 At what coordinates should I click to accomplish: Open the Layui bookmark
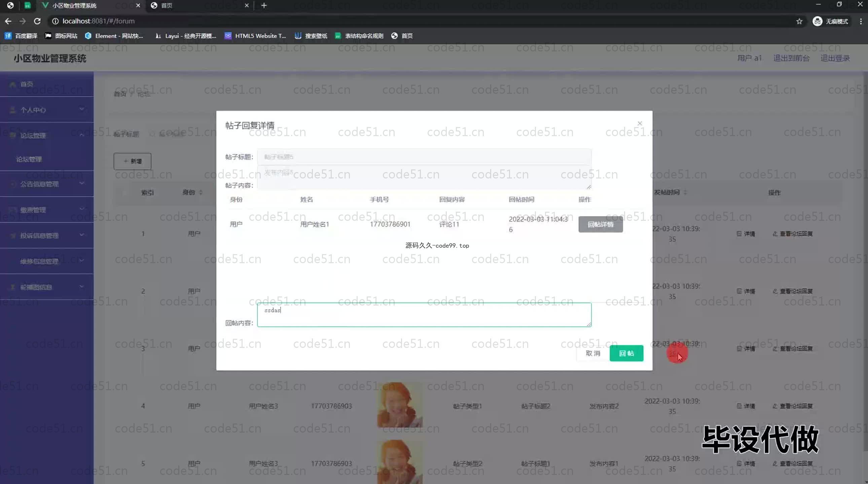pyautogui.click(x=185, y=36)
